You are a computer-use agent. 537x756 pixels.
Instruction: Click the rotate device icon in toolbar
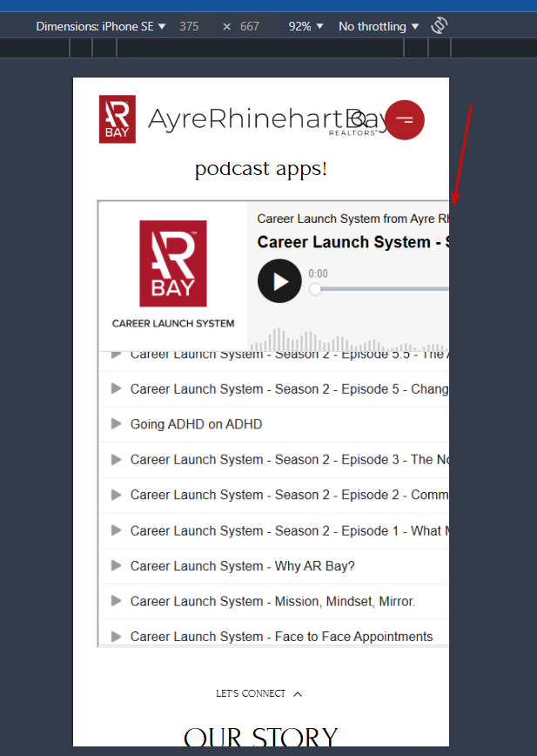439,25
